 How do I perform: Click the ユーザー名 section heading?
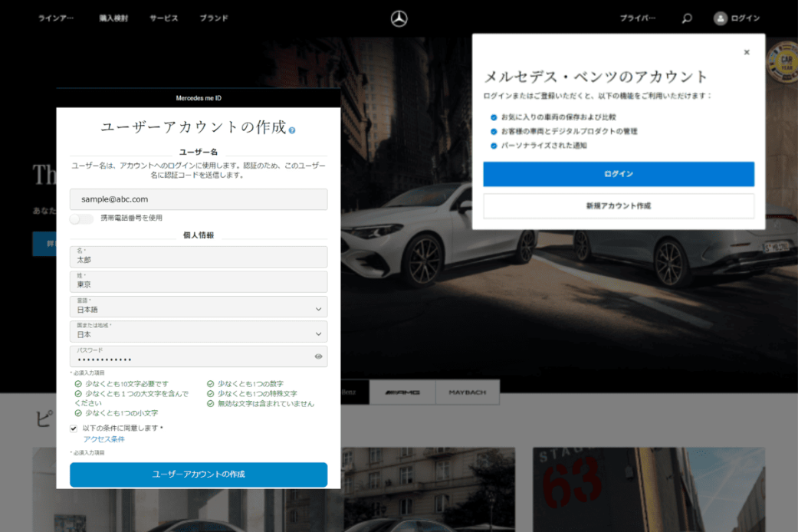pos(199,152)
